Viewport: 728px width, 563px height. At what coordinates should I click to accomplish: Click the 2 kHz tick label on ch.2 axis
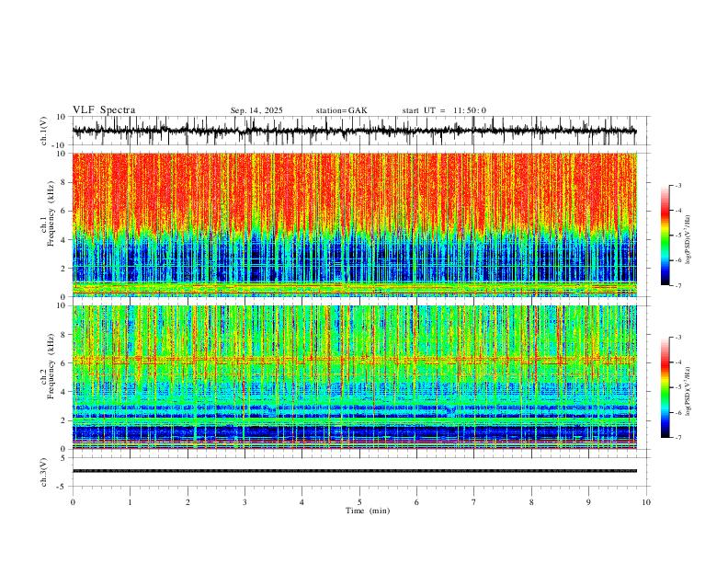[x=64, y=420]
